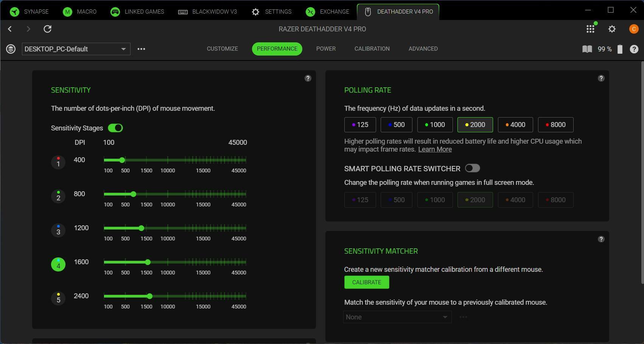
Task: Open the Razer modules grid icon
Action: [x=590, y=29]
